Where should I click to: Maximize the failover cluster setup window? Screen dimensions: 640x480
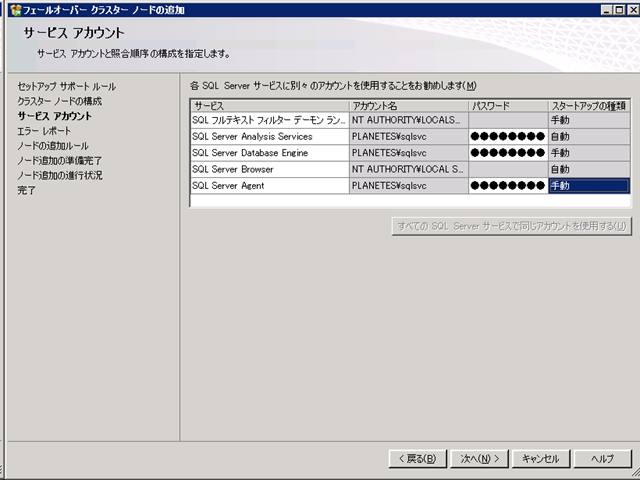[x=619, y=10]
